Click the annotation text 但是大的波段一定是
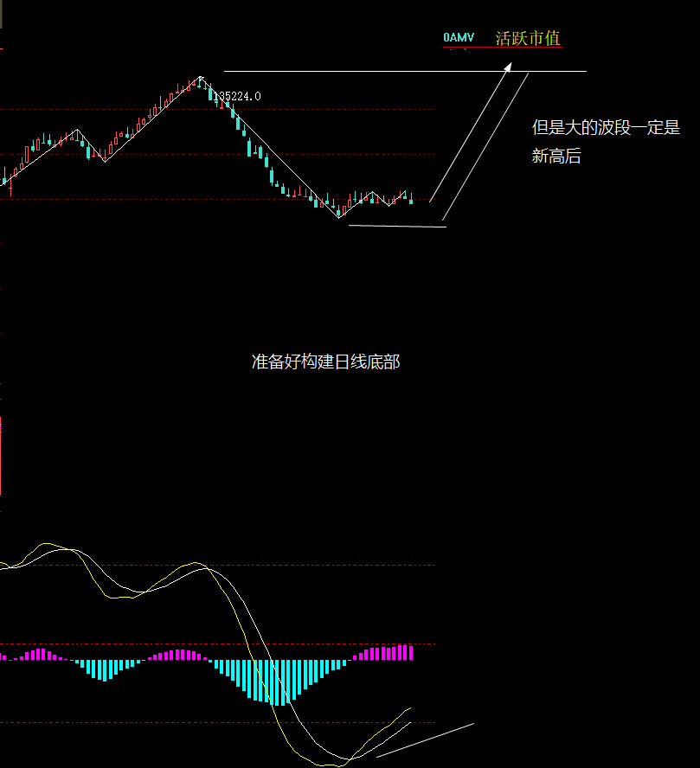This screenshot has height=768, width=700. [x=606, y=127]
